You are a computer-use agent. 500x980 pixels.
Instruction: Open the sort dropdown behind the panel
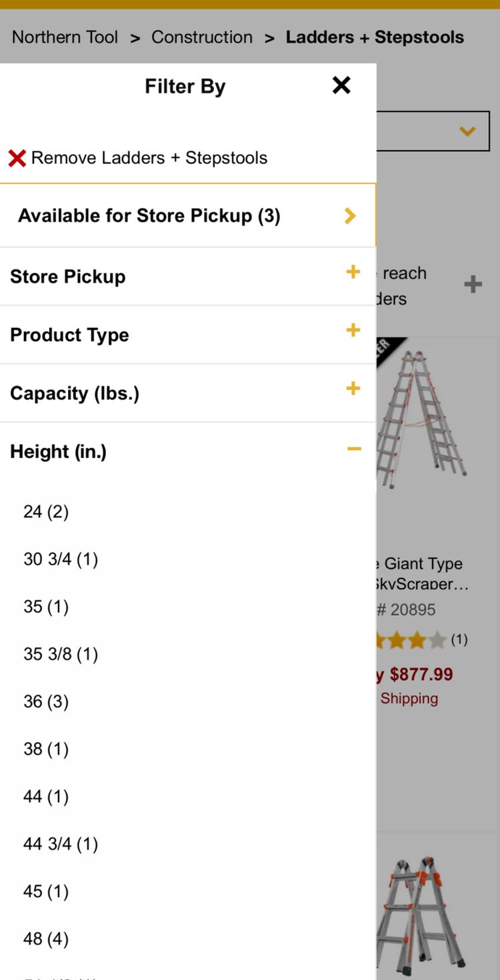pos(467,131)
